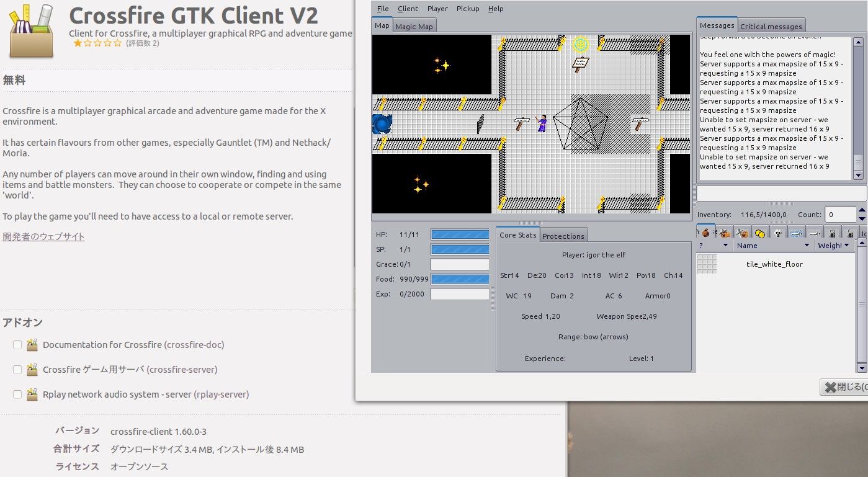Click the Food progress bar

(460, 279)
